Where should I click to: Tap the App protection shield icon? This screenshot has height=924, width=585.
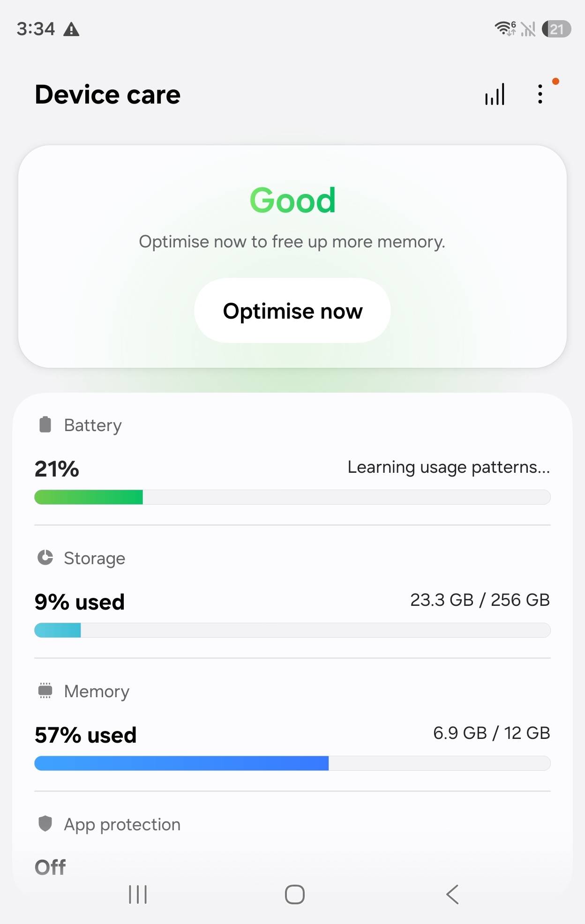(45, 823)
